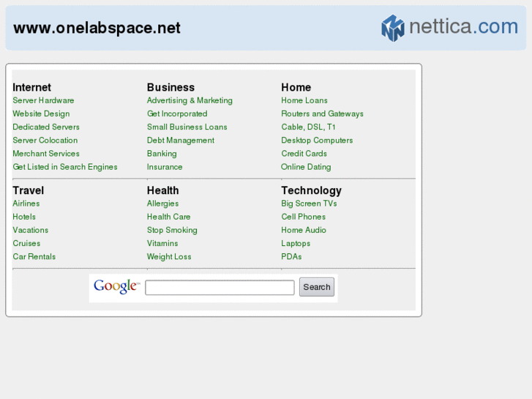Open Advertising & Marketing link
The width and height of the screenshot is (532, 399).
190,100
